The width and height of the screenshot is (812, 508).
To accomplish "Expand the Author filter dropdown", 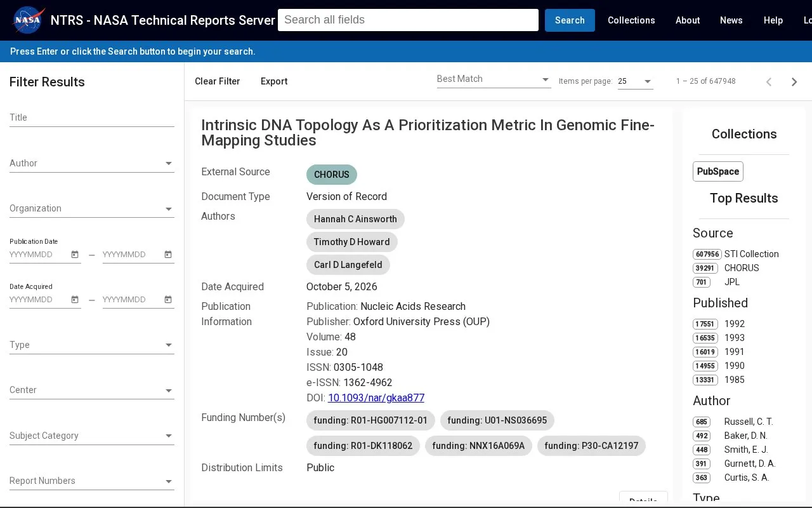I will click(x=92, y=163).
